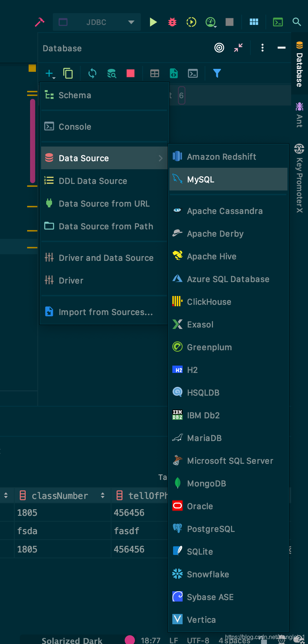This screenshot has height=644, width=308.
Task: Toggle the Database filter funnel
Action: pyautogui.click(x=217, y=73)
